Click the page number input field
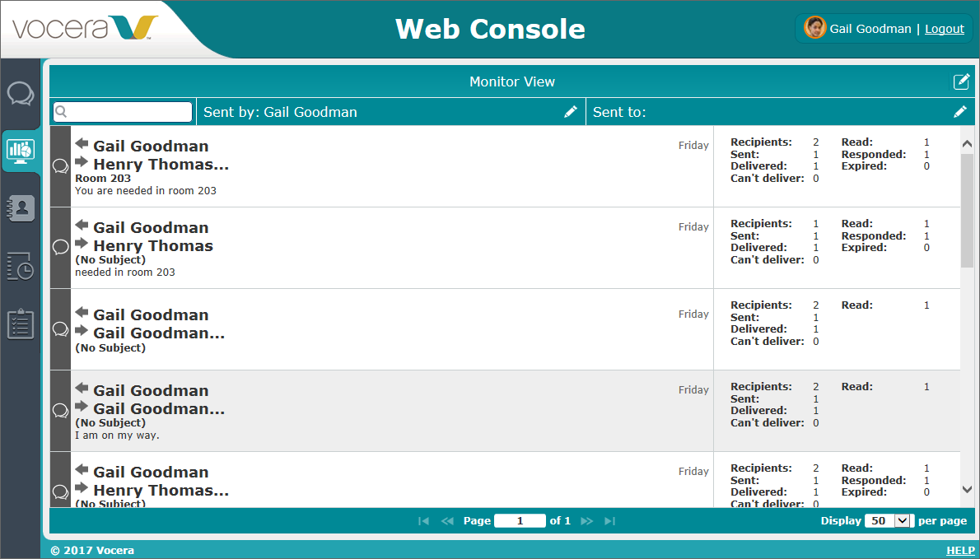The image size is (980, 559). point(520,521)
